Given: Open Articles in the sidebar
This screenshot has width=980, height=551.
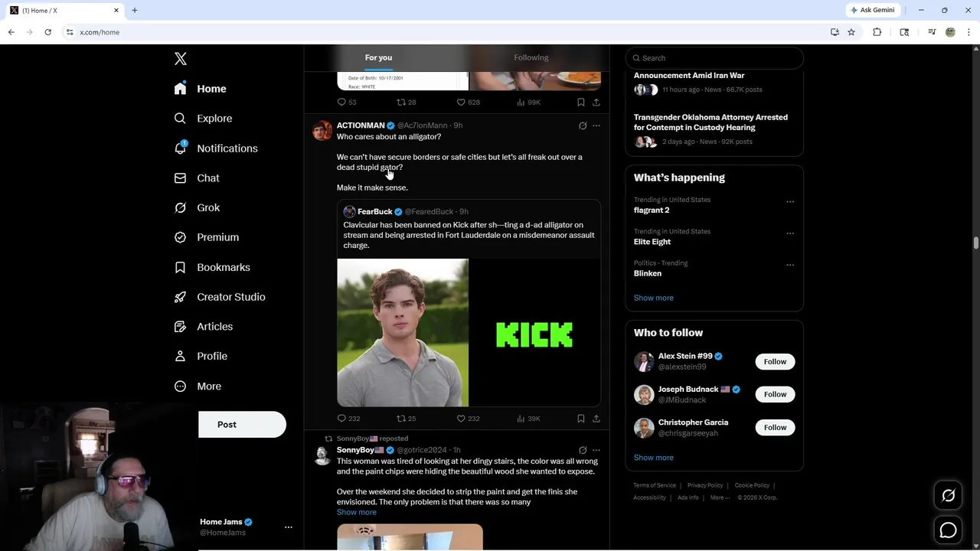Looking at the screenshot, I should 203,326.
